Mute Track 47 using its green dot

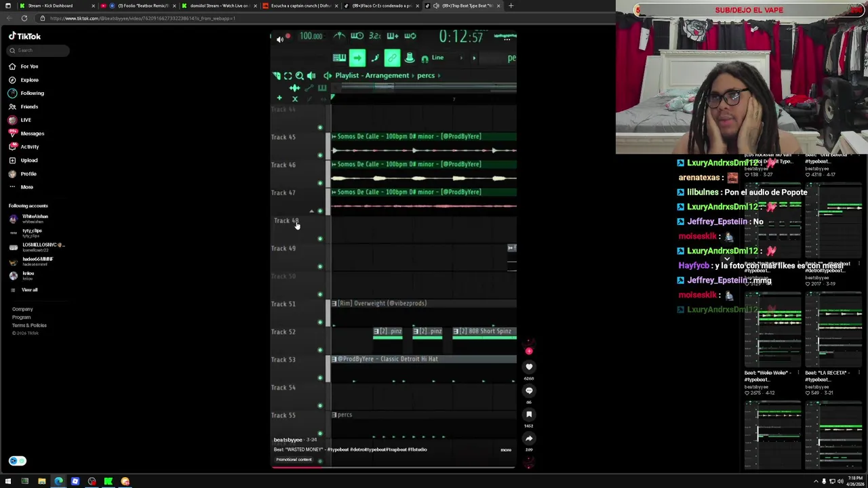pyautogui.click(x=320, y=211)
